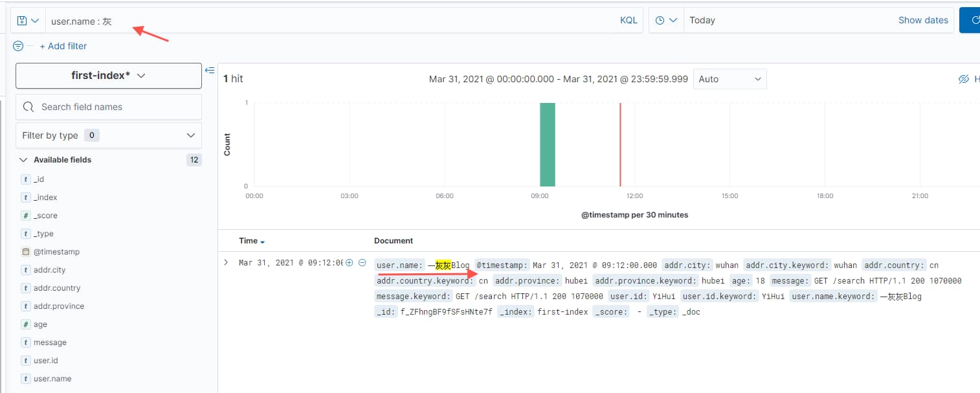Screen dimensions: 980x393
Task: Hide chart eye icon
Action: 963,79
